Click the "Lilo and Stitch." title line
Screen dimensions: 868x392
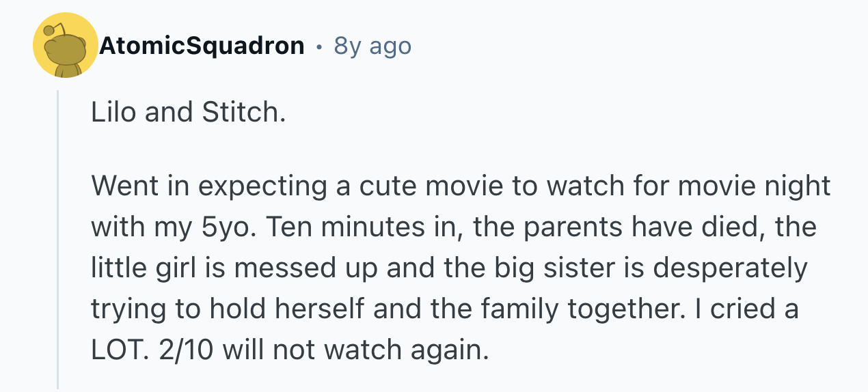pos(188,112)
